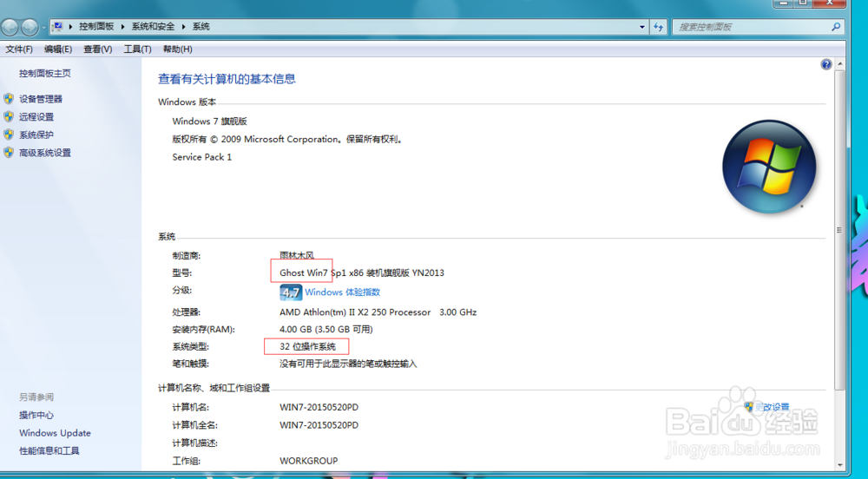Click the copyright 2009 Microsoft Corporation line
Image resolution: width=868 pixels, height=479 pixels.
pos(288,140)
